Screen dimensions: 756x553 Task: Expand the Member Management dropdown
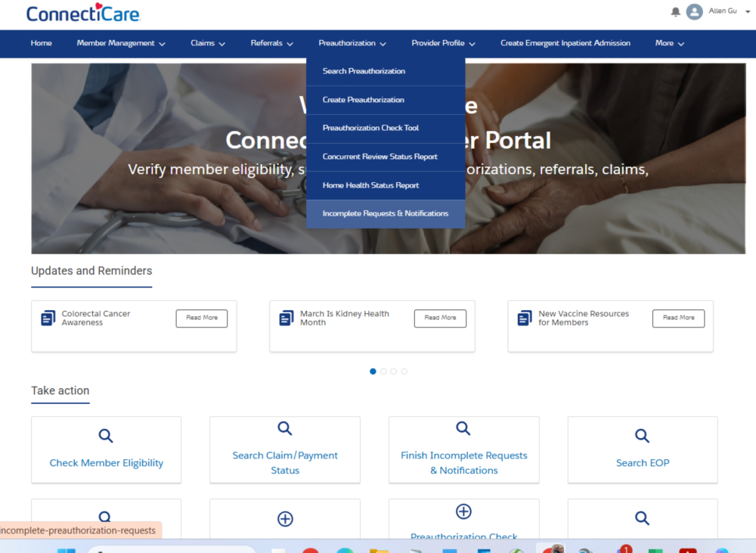point(121,43)
